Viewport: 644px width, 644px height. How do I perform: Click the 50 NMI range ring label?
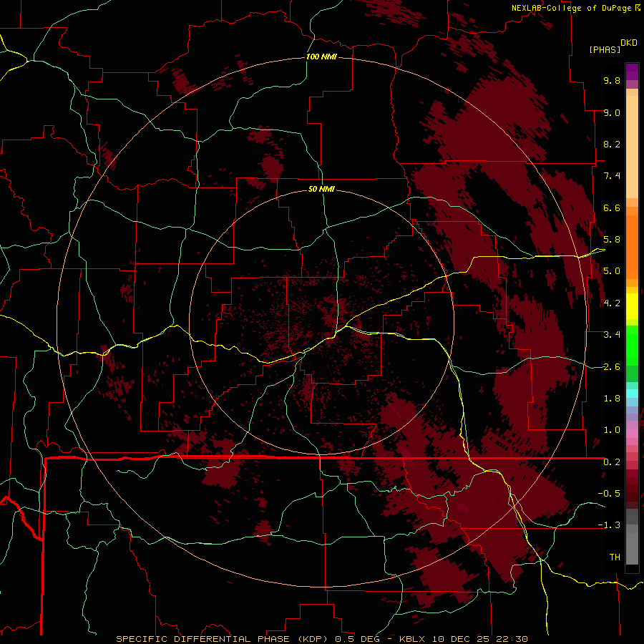[321, 189]
